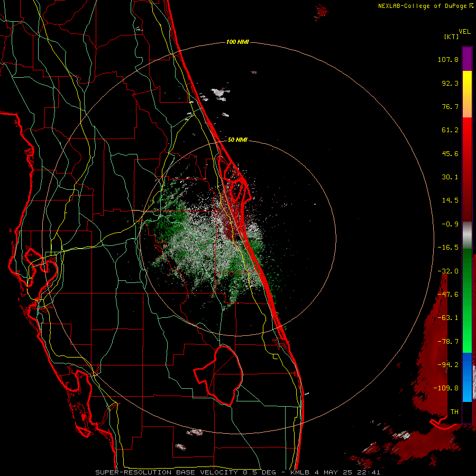Click the 107.8 velocity scale value
Viewport: 476px width, 476px height.
448,59
